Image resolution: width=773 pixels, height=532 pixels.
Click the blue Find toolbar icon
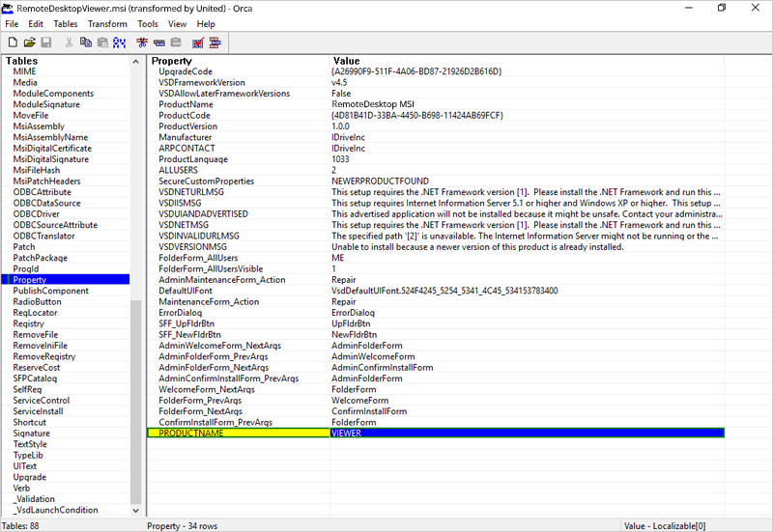click(x=119, y=42)
